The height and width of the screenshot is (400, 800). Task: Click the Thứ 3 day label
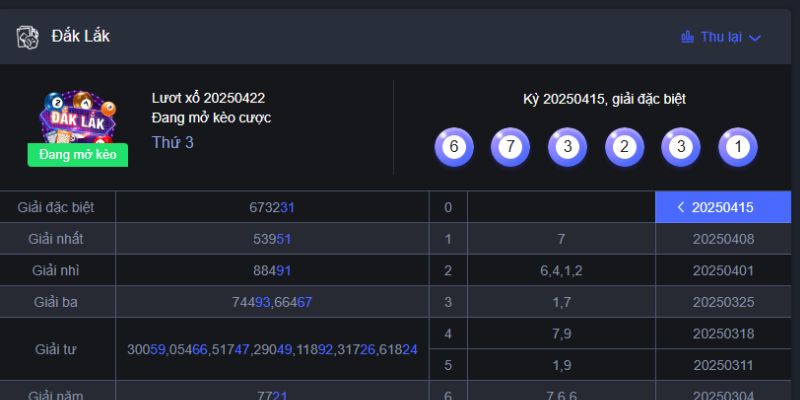pos(172,142)
